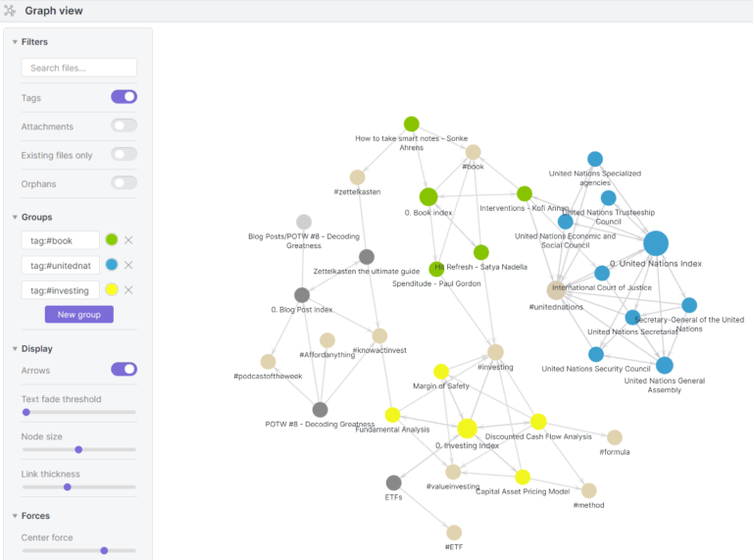
Task: Toggle the Tags switch off
Action: (124, 97)
